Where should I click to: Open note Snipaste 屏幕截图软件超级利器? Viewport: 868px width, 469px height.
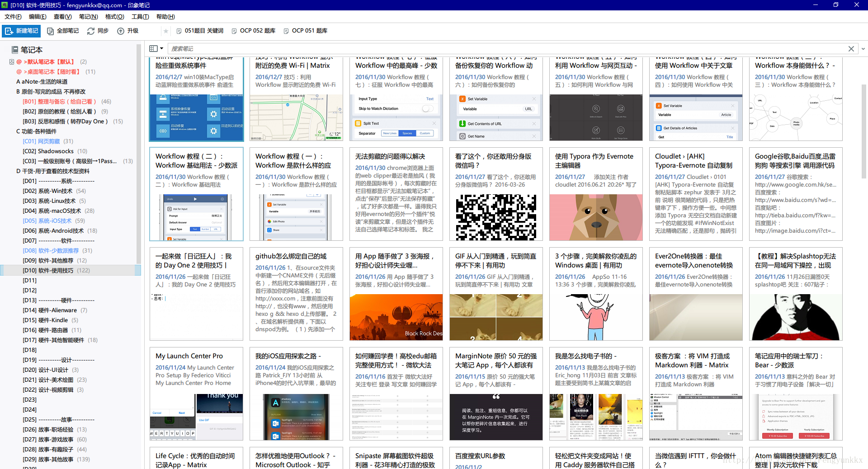pos(396,458)
